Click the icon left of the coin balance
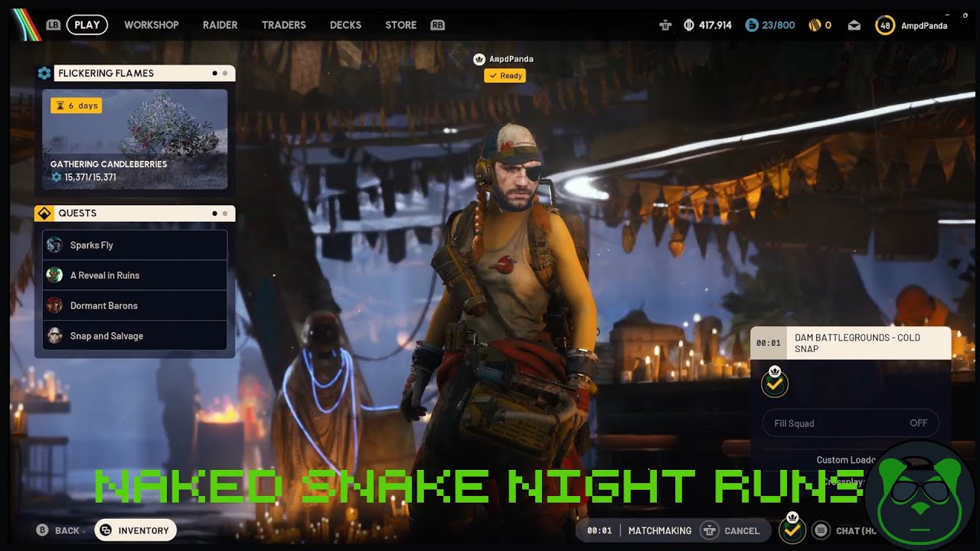 665,25
